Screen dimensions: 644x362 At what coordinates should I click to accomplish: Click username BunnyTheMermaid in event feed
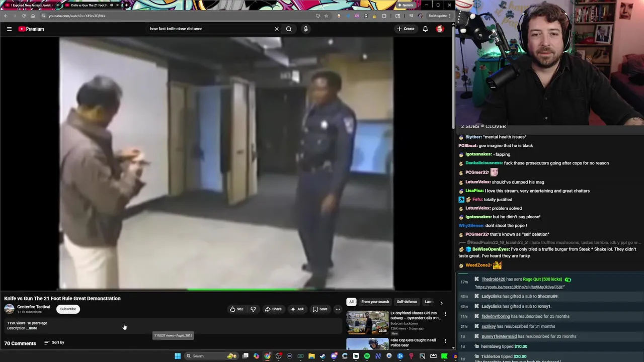click(499, 336)
